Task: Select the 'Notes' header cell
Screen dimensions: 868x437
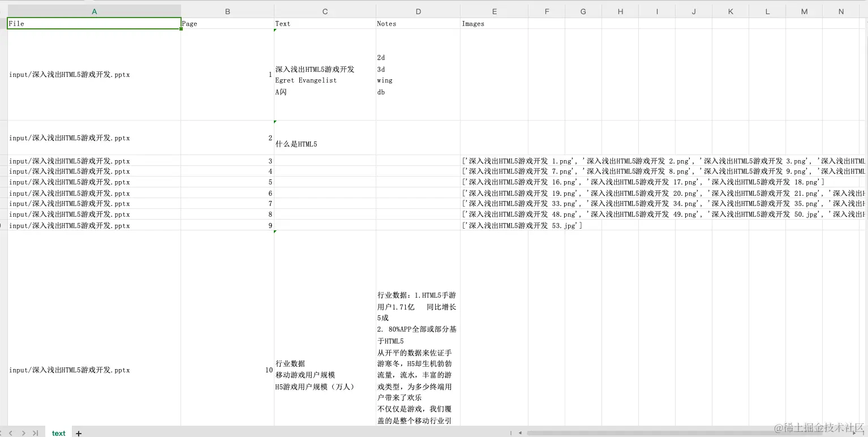Action: [x=418, y=23]
